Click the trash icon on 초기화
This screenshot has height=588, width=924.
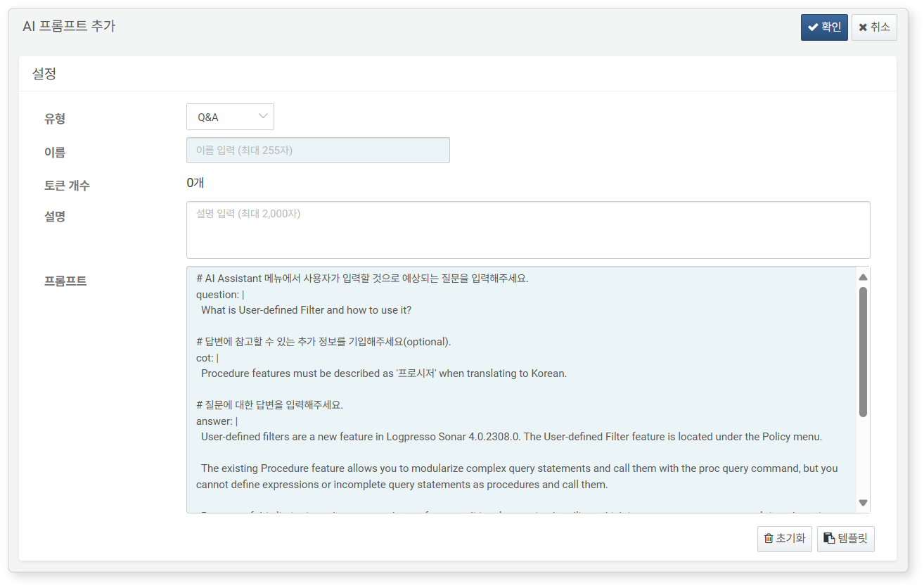pyautogui.click(x=769, y=539)
